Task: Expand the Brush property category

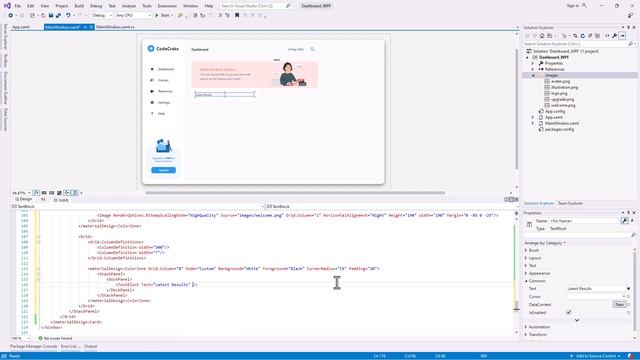Action: coord(526,250)
